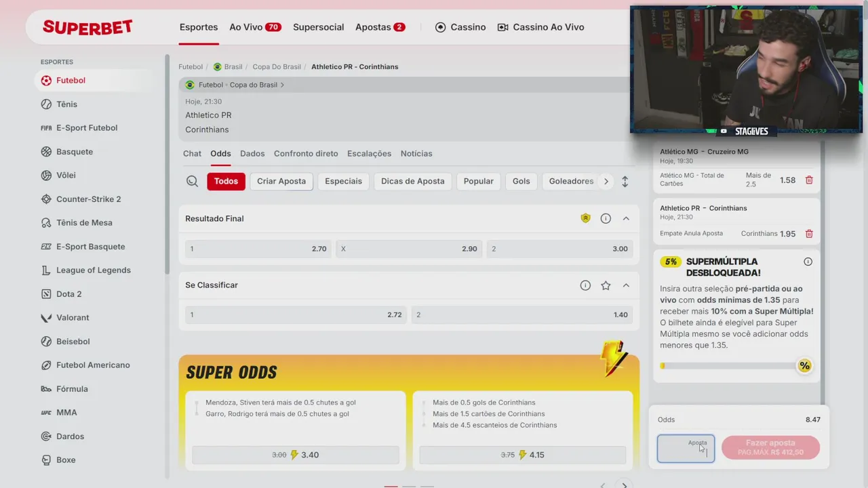Choose the Vôlei ball icon
The height and width of the screenshot is (488, 868).
(x=46, y=176)
